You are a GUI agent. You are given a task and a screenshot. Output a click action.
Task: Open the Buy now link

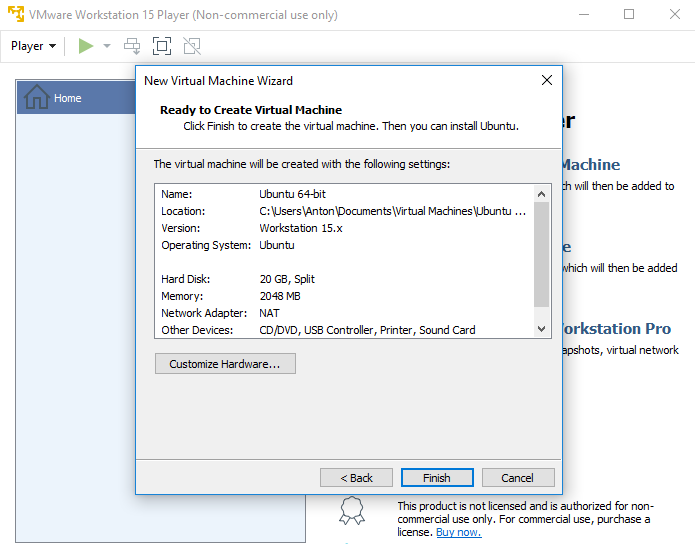(x=459, y=532)
